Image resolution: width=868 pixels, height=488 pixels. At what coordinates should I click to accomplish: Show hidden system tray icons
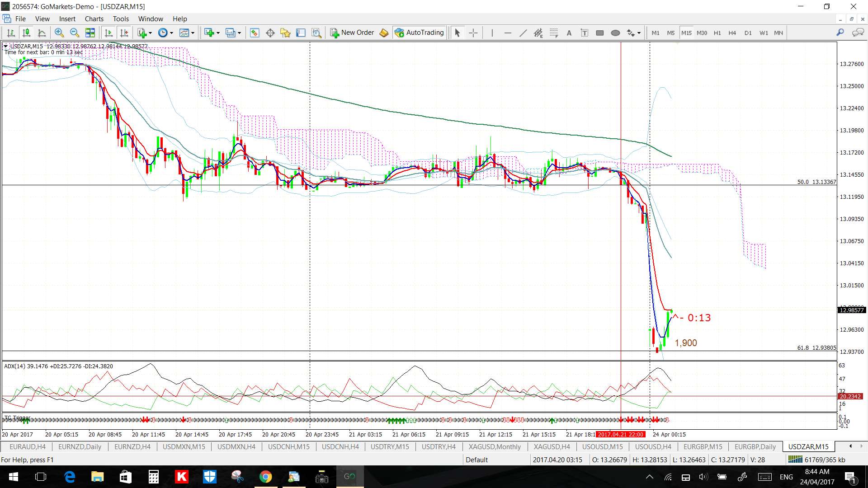tap(650, 477)
